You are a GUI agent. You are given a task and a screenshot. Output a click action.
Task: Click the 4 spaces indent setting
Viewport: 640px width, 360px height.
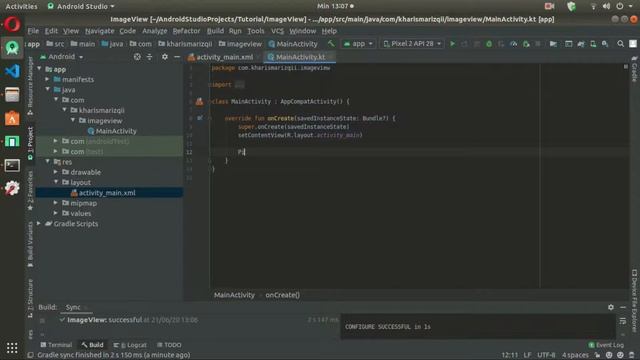click(x=575, y=355)
